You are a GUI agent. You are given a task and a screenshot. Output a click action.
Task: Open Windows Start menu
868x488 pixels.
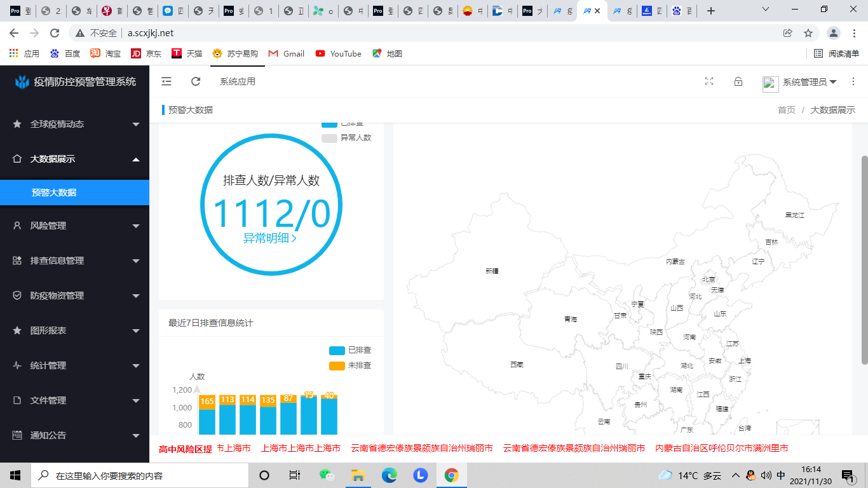[15, 475]
